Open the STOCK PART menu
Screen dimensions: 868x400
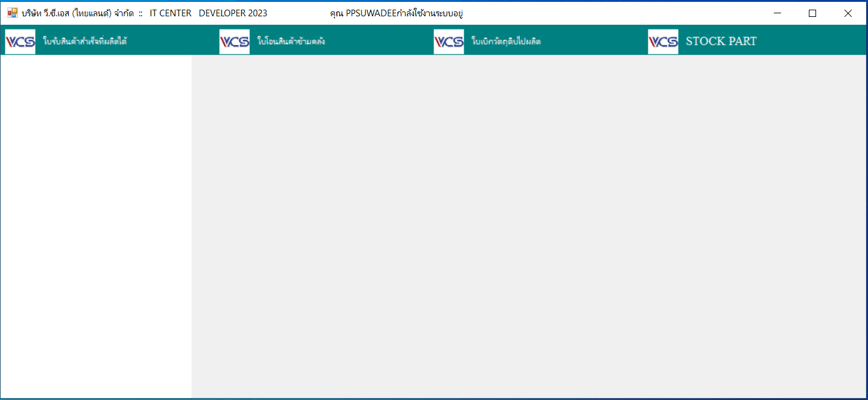[x=721, y=42]
